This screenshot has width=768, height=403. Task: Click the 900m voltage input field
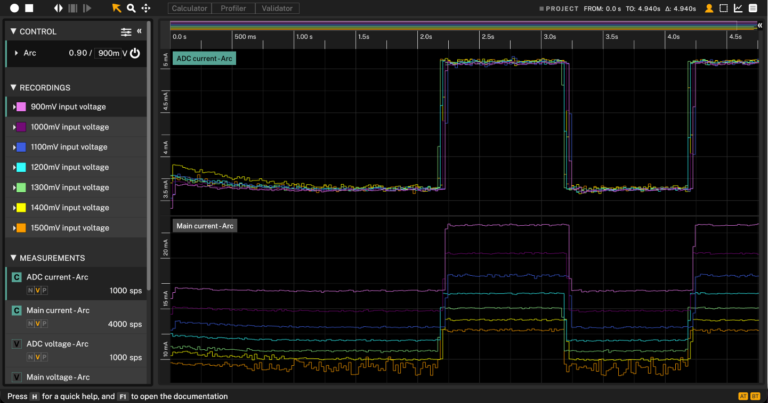pos(108,53)
